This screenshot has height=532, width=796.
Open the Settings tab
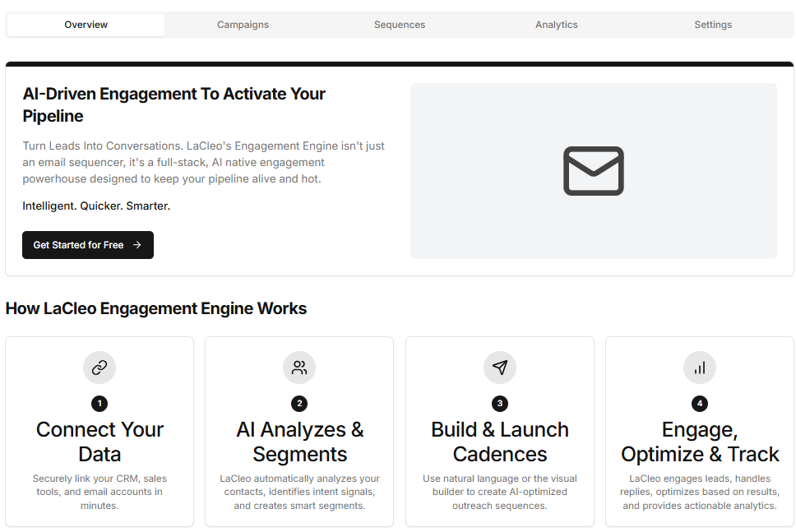713,25
